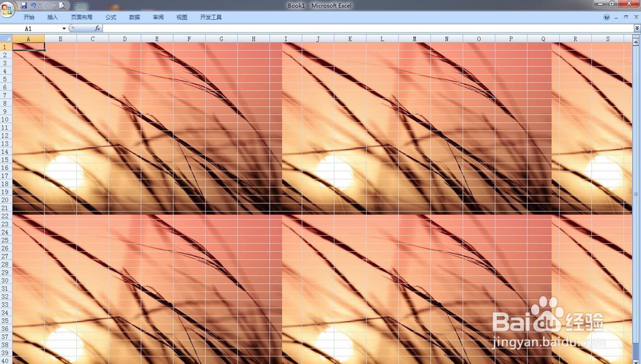Select row 35 header
Image resolution: width=641 pixels, height=364 pixels.
(x=6, y=320)
